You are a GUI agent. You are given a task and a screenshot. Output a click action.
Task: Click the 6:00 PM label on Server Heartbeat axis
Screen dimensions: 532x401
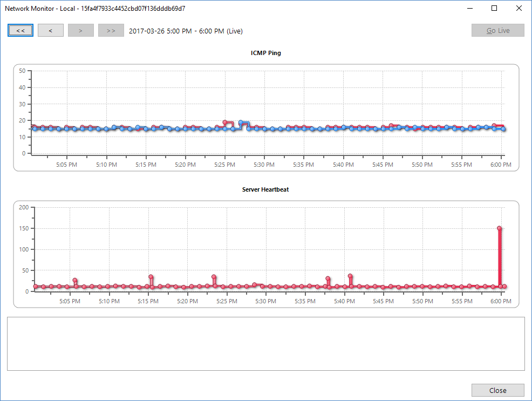click(x=501, y=301)
